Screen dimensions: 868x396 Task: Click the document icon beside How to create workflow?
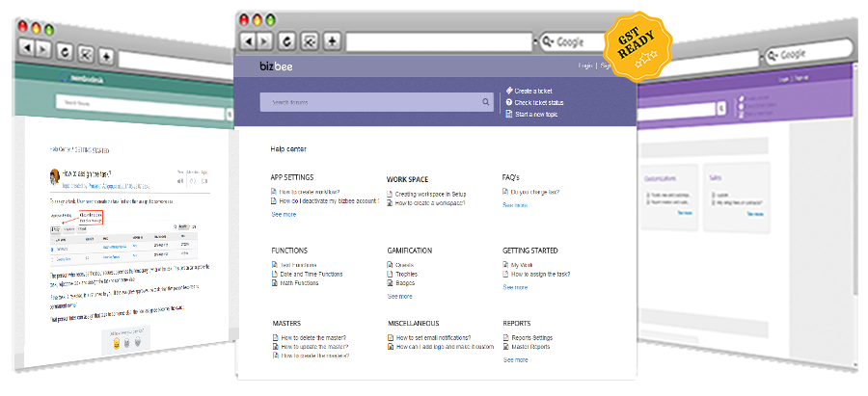pos(274,192)
